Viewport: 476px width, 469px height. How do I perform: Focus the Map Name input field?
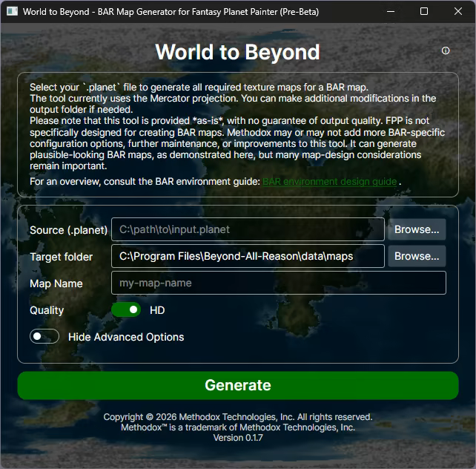279,283
